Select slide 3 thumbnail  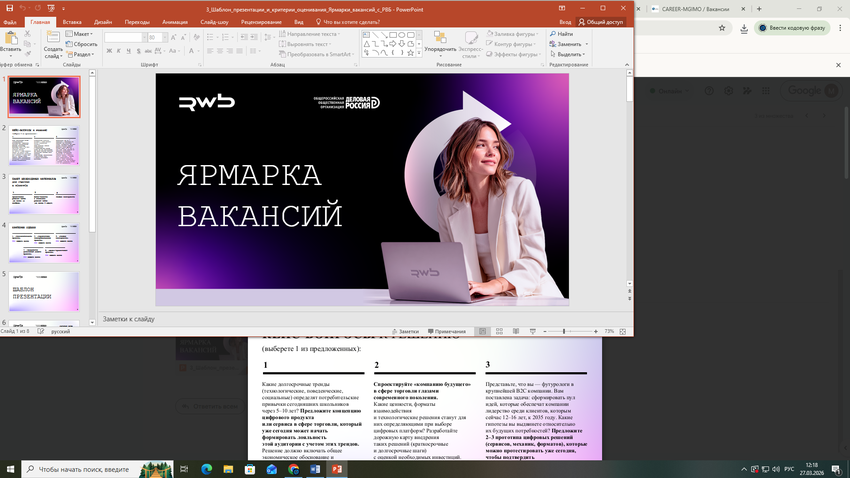[44, 194]
